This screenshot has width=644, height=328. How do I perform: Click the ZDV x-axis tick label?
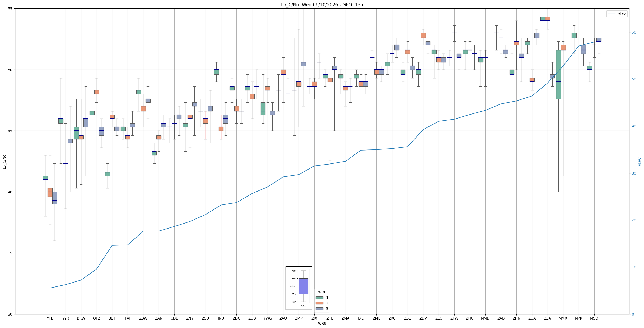tap(423, 318)
